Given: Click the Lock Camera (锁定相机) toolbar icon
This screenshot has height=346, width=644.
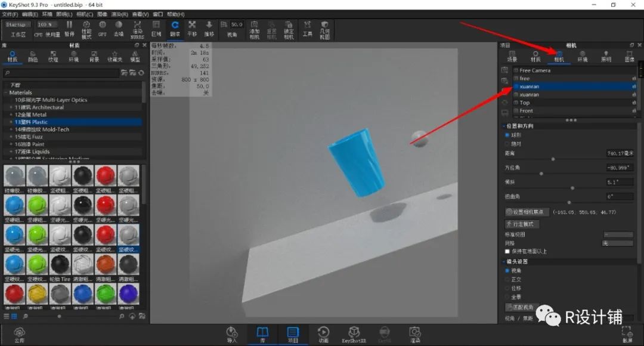Looking at the screenshot, I should pos(289,30).
